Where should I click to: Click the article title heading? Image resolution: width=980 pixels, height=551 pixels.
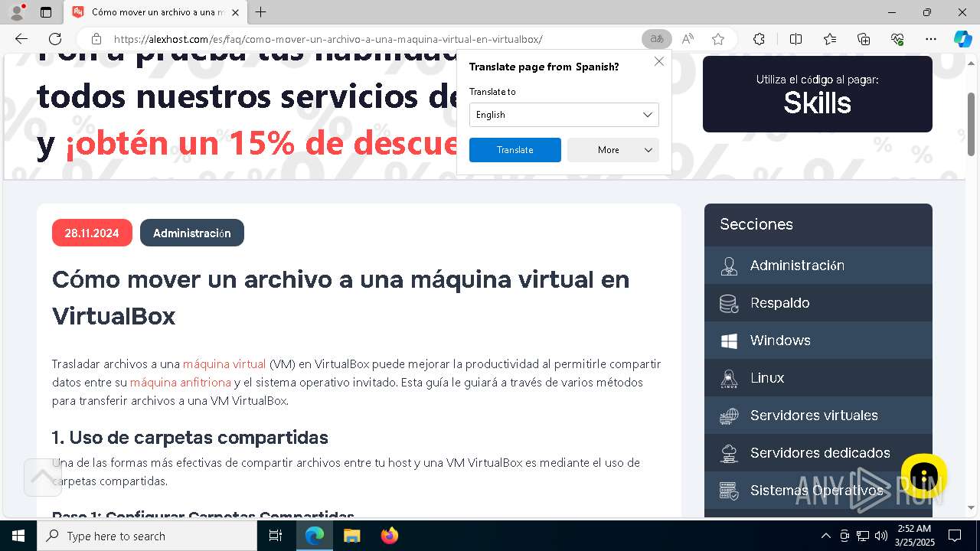[x=341, y=298]
